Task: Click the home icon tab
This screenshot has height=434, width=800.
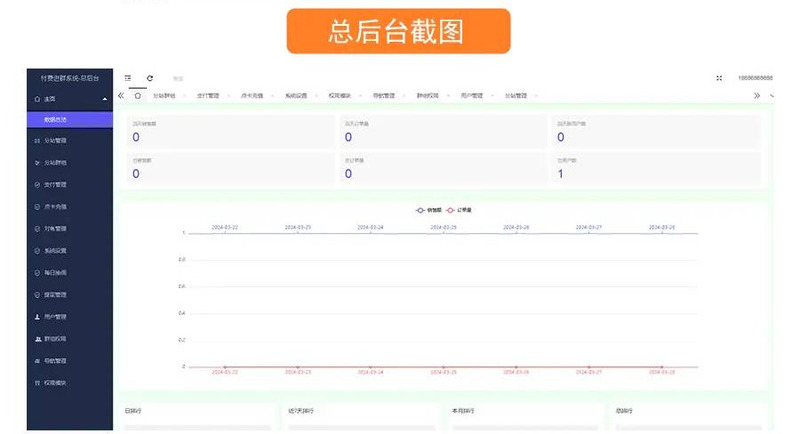Action: 138,95
